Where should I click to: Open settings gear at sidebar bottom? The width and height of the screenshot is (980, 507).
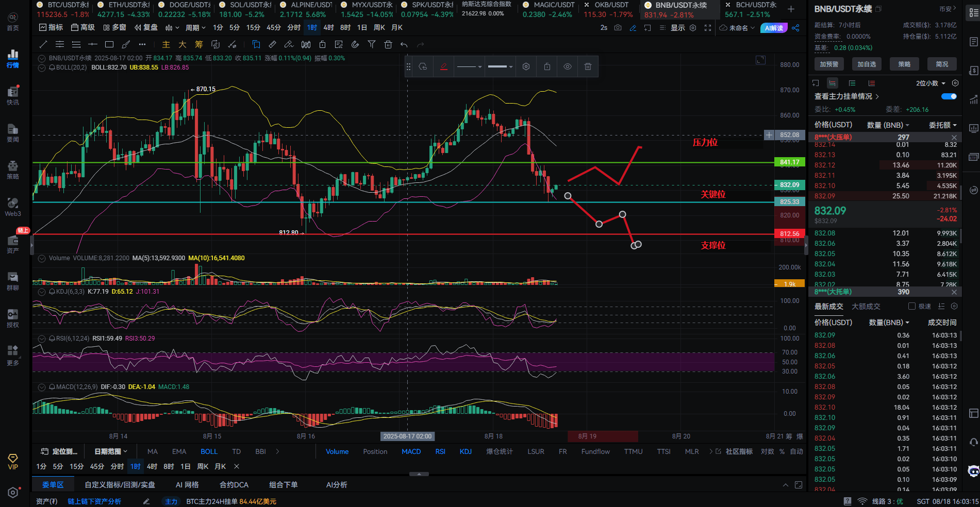pos(13,493)
